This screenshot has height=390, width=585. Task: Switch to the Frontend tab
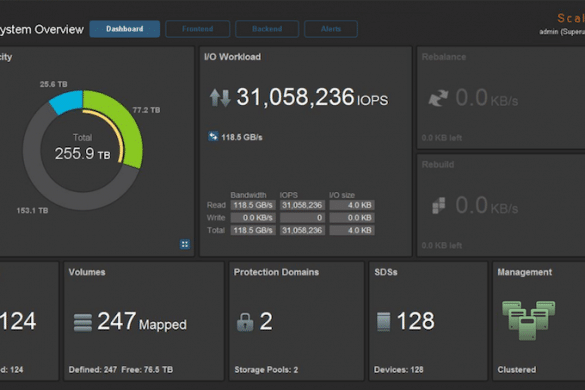pos(197,29)
